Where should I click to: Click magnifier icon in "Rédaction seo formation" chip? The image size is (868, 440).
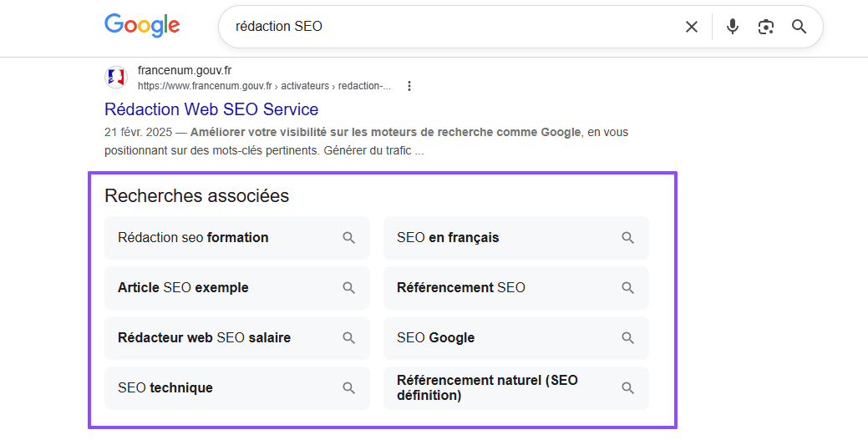(x=348, y=238)
